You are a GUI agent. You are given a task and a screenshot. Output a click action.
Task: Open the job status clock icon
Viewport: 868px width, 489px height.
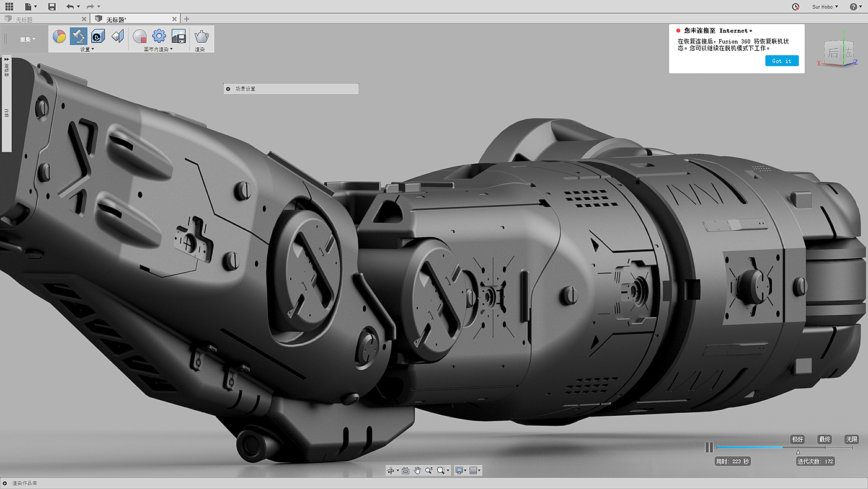pos(796,7)
